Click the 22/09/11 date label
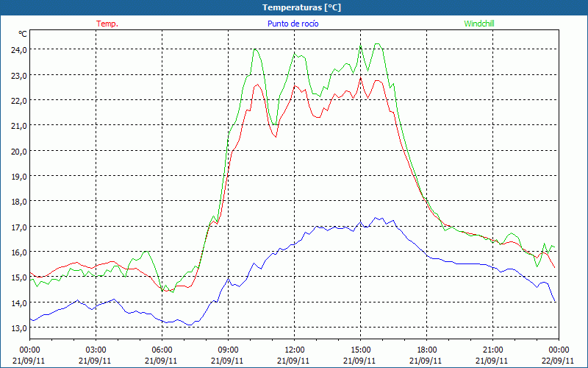Viewport: 588px width, 368px height. click(558, 361)
